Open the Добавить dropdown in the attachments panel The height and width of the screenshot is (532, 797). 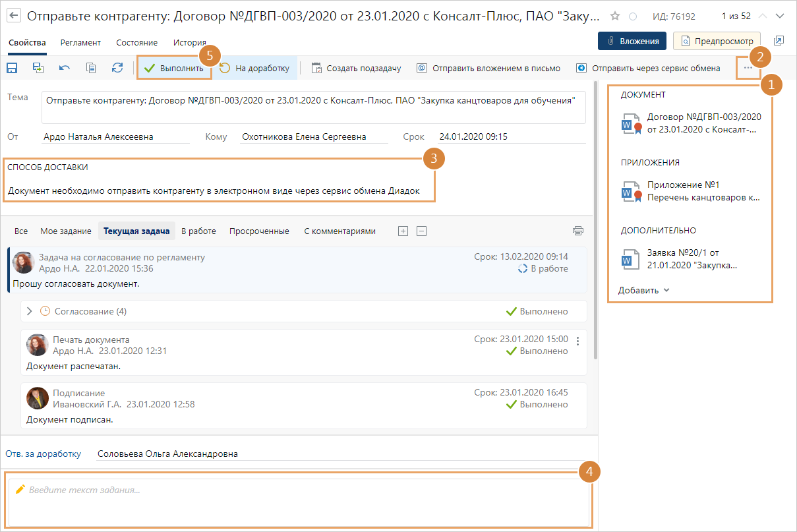643,290
